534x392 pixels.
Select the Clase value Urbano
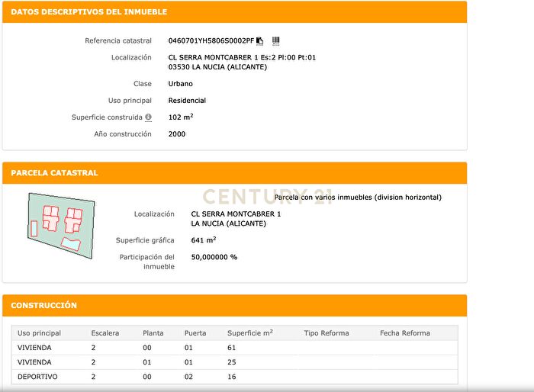coord(181,84)
